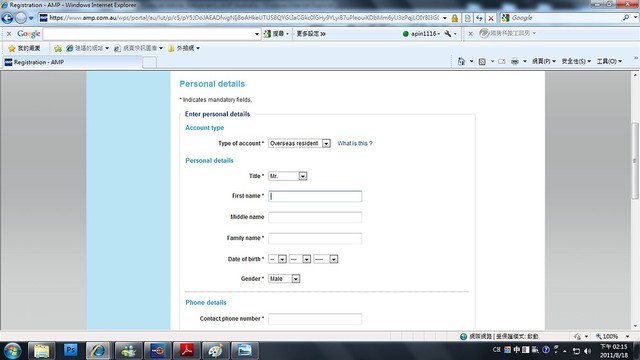
Task: Open the date of birth month dropdown
Action: click(300, 259)
